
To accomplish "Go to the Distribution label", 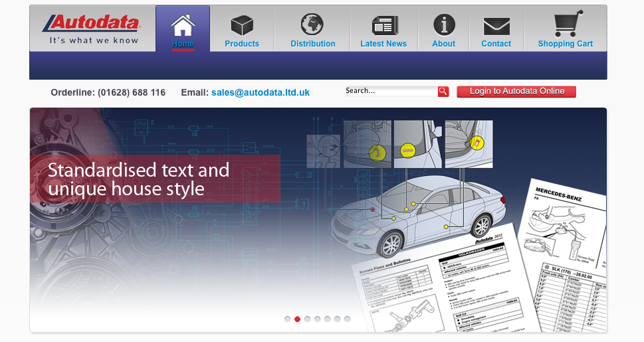I will point(312,44).
